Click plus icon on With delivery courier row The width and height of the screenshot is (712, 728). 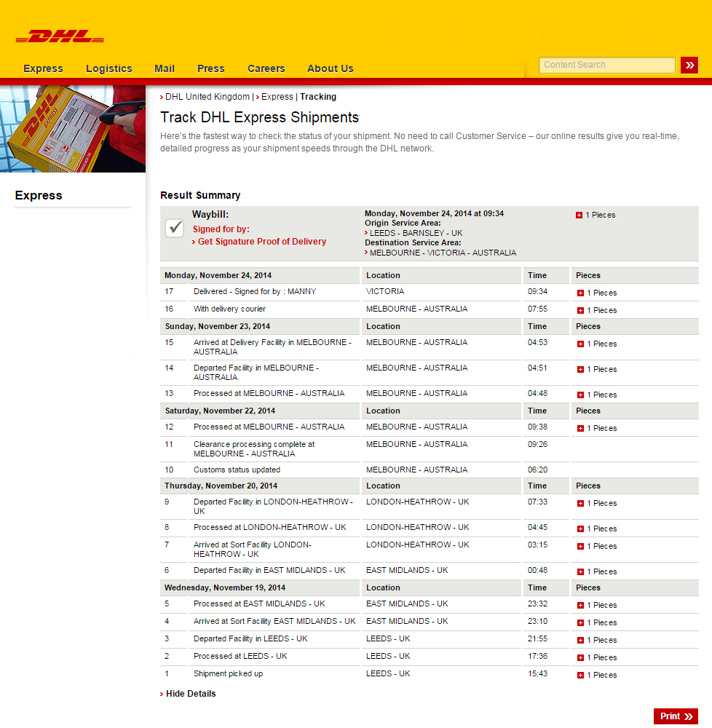pyautogui.click(x=580, y=311)
